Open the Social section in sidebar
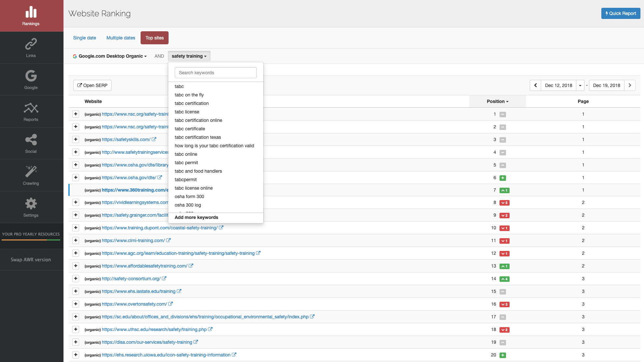 pos(31,143)
